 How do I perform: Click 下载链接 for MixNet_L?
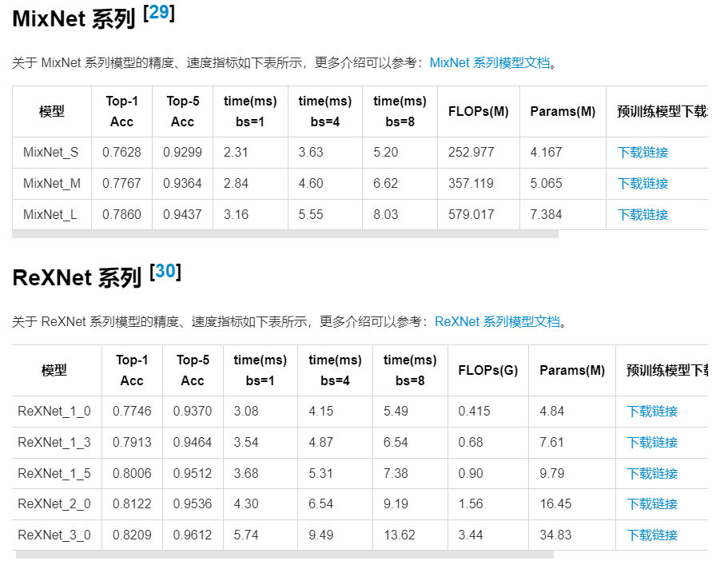(x=642, y=214)
